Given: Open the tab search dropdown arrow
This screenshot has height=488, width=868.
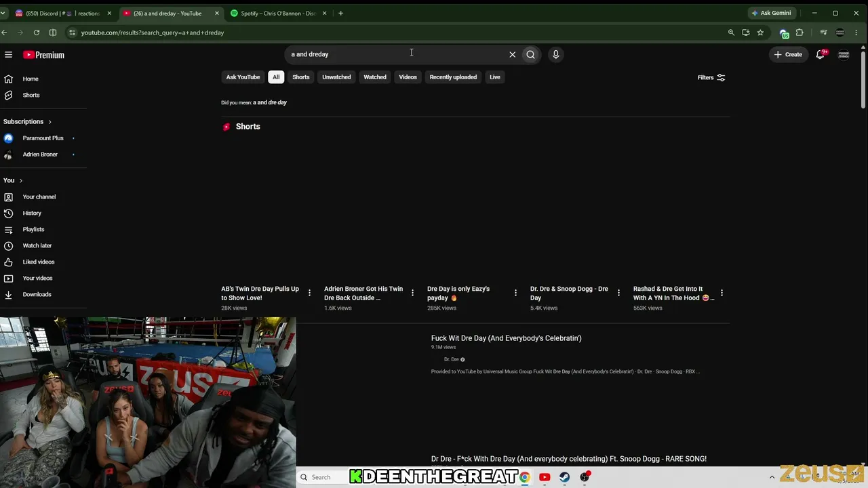Looking at the screenshot, I should (3, 14).
